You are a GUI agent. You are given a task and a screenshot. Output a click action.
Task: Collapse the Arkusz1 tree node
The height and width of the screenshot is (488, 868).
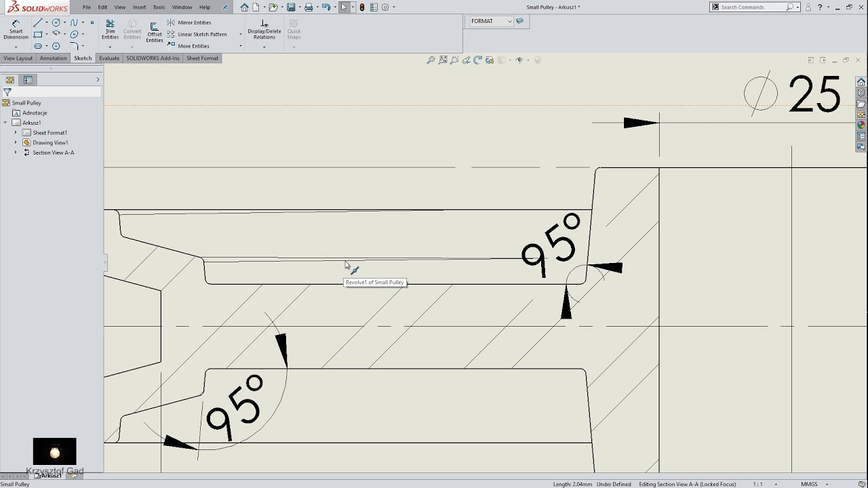pyautogui.click(x=5, y=123)
